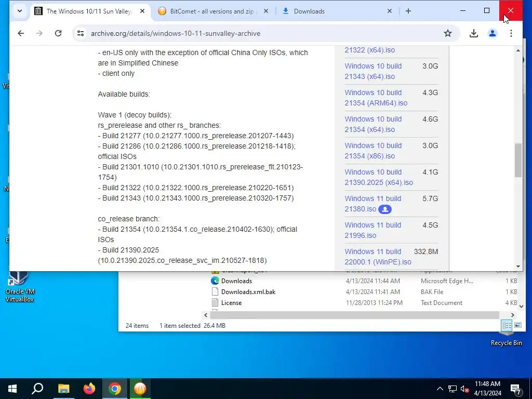The width and height of the screenshot is (532, 399).
Task: Open the Chrome profile avatar
Action: tap(493, 33)
